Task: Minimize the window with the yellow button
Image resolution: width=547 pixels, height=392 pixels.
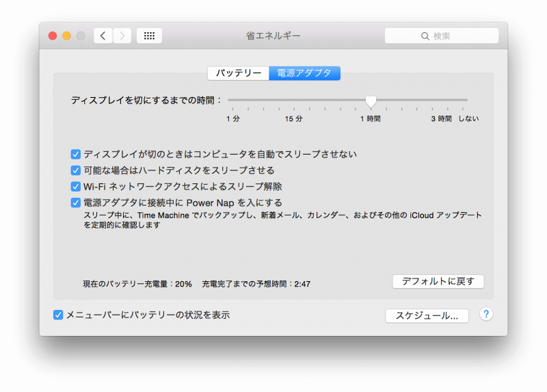Action: coord(66,36)
